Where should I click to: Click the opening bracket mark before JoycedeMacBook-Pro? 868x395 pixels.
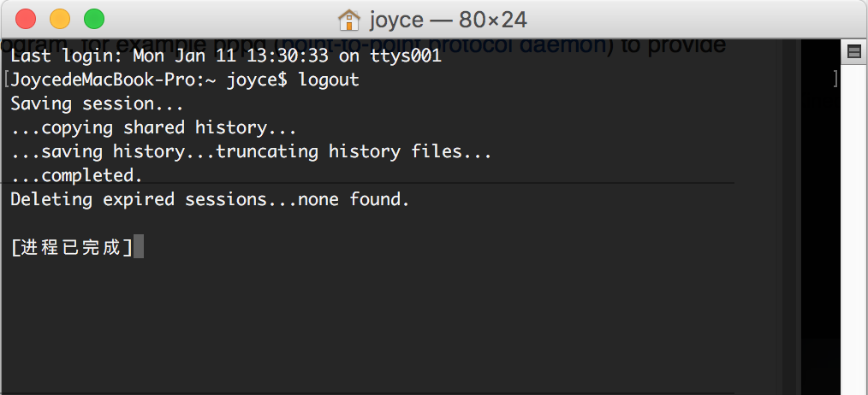[x=6, y=80]
